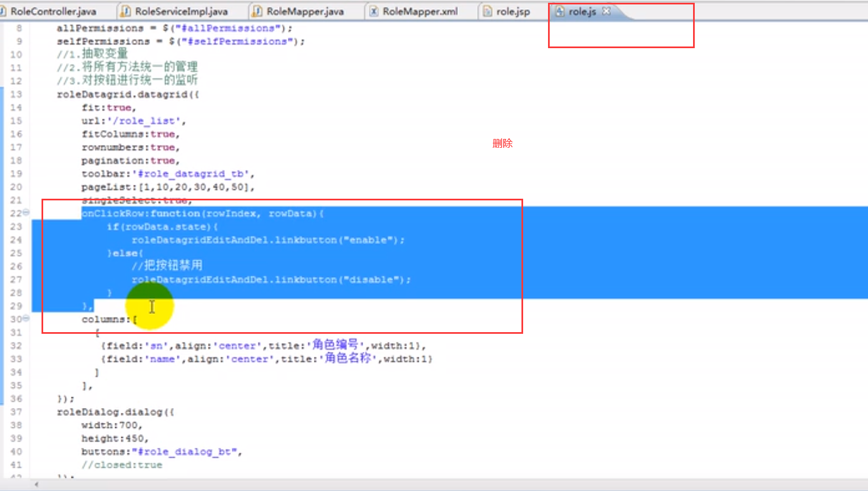868x491 pixels.
Task: Click line number 13 in the gutter
Action: 16,94
